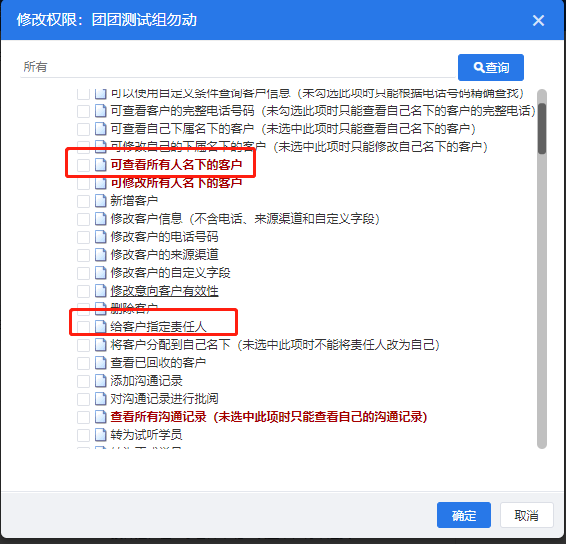The image size is (566, 544).
Task: Click the permission list vertical scrollbar thumb
Action: point(541,129)
